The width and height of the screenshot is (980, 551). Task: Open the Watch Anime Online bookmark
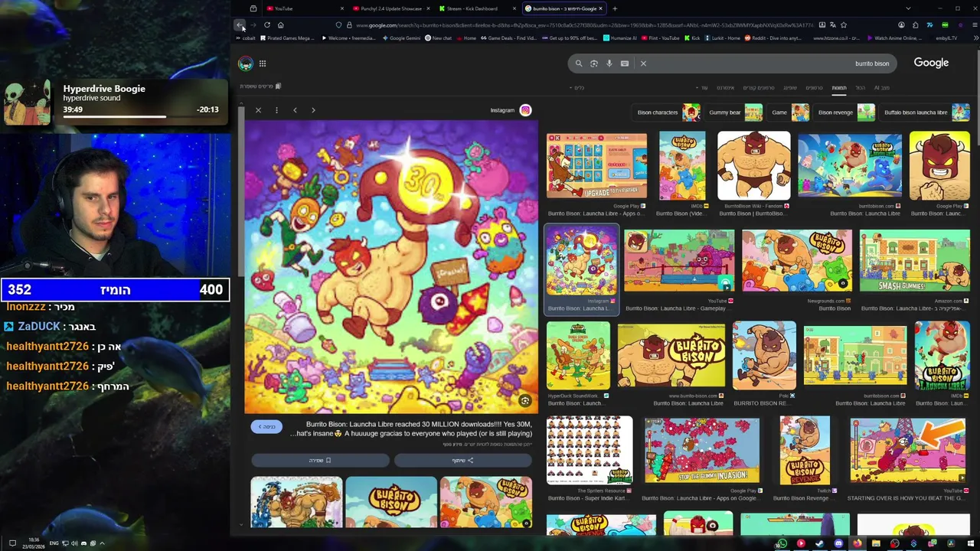point(895,38)
